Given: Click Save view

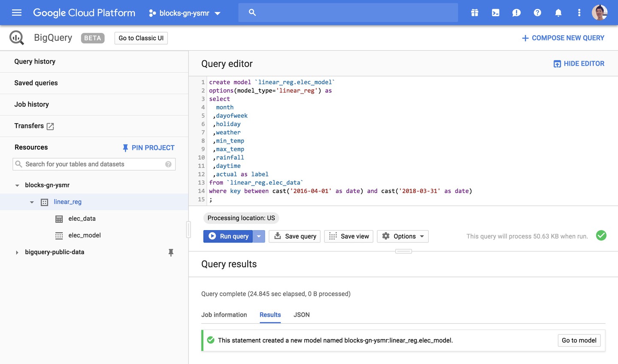Looking at the screenshot, I should 349,236.
